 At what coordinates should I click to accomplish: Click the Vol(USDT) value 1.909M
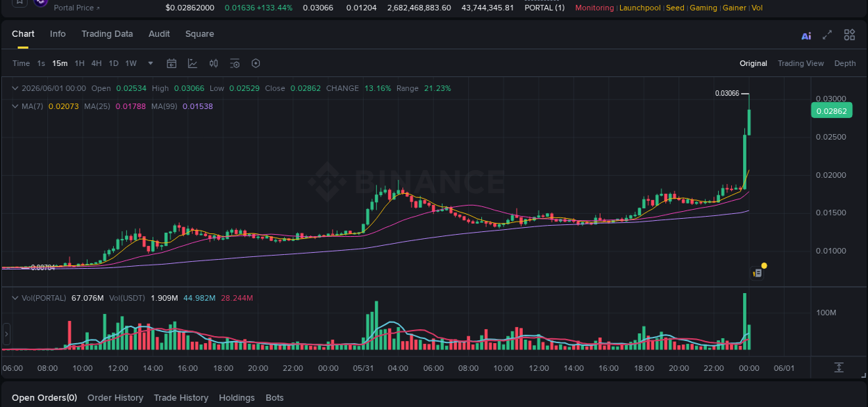click(164, 298)
